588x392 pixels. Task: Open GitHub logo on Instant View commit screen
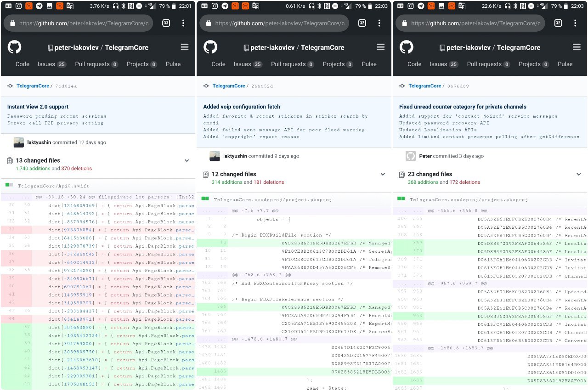[14, 47]
